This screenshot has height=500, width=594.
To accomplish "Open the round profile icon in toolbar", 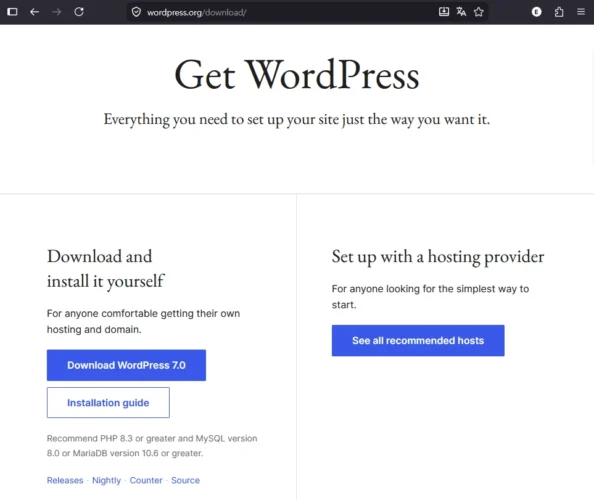I will pos(536,12).
